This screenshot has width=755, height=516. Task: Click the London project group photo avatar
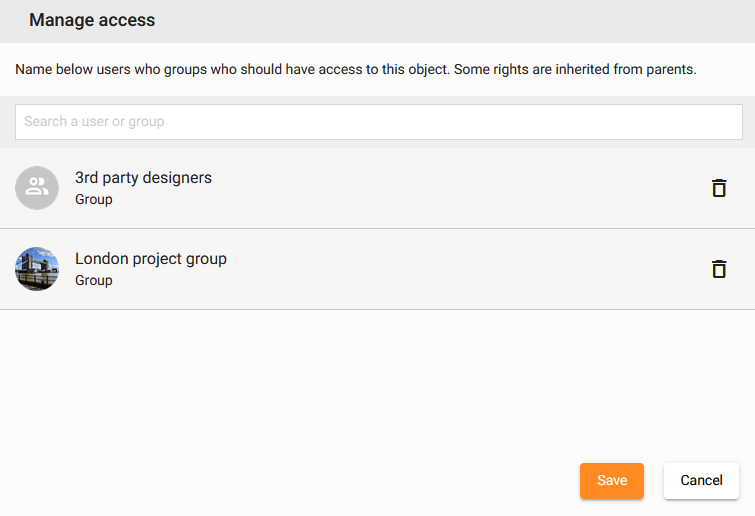[x=37, y=269]
